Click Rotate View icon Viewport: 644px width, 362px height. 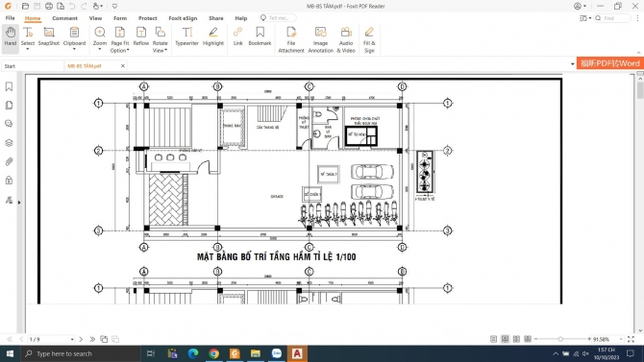[161, 32]
